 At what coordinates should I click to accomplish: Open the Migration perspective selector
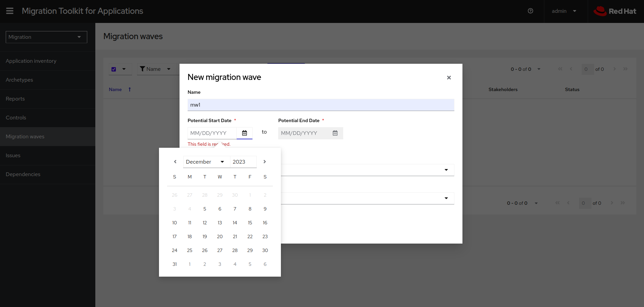[x=46, y=37]
